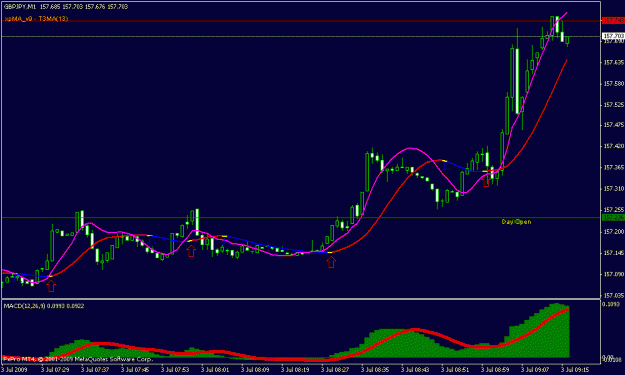Screen dimensions: 625x375
Task: Click the 3 Jul 08:19 time label
Action: [x=295, y=370]
